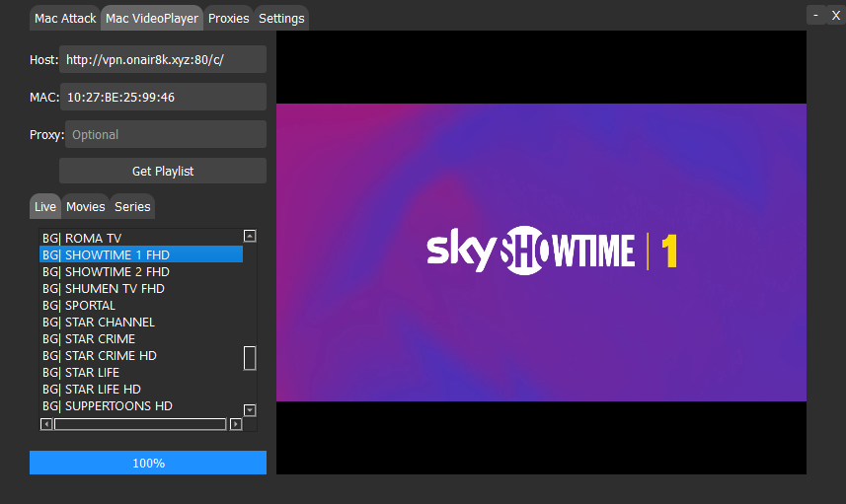Close the window with the X button
The height and width of the screenshot is (504, 846).
click(836, 15)
